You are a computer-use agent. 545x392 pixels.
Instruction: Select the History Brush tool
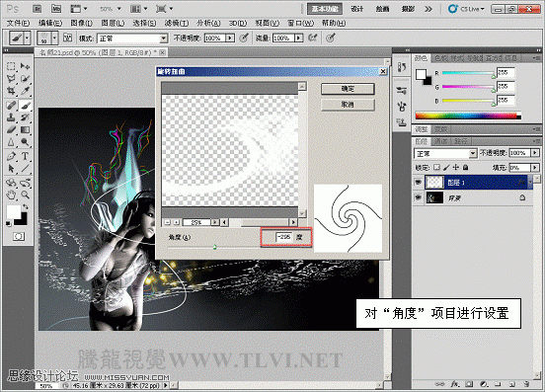coord(25,118)
